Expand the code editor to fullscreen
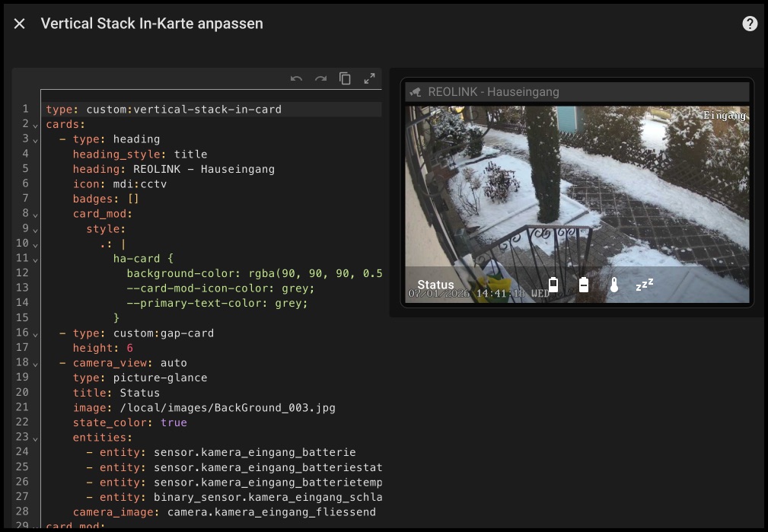 369,78
